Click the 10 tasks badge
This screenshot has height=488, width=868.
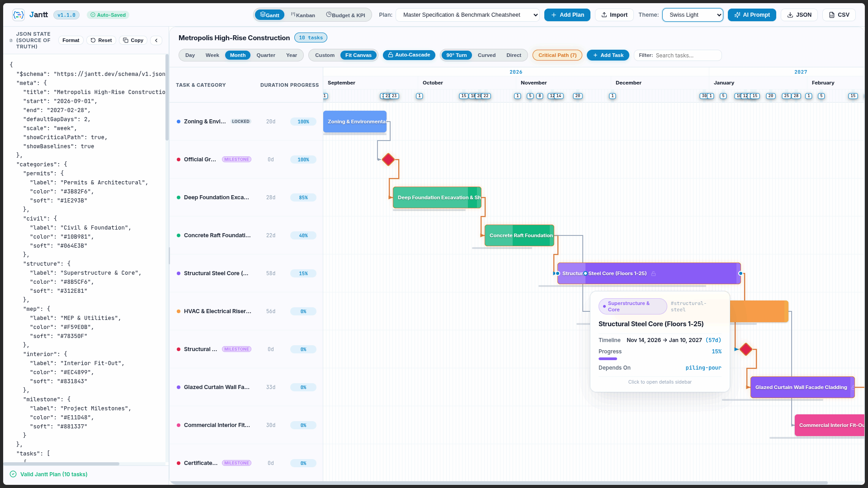[311, 38]
